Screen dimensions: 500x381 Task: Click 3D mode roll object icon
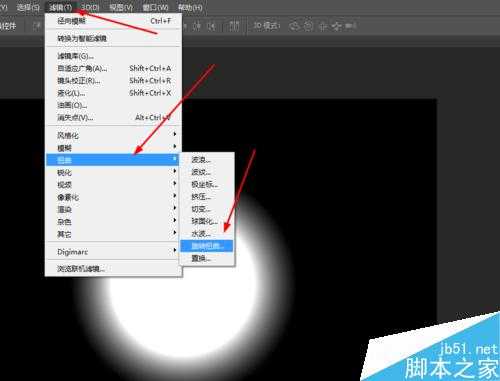click(x=308, y=26)
